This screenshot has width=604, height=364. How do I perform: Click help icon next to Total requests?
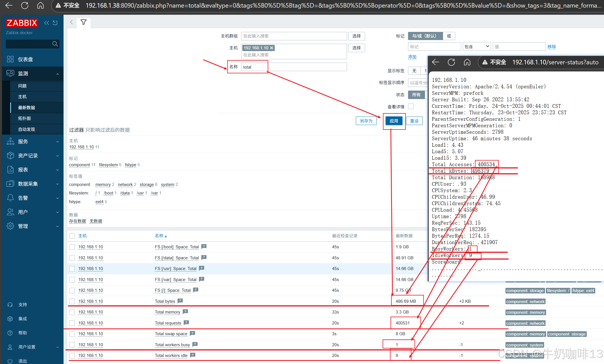(186, 323)
